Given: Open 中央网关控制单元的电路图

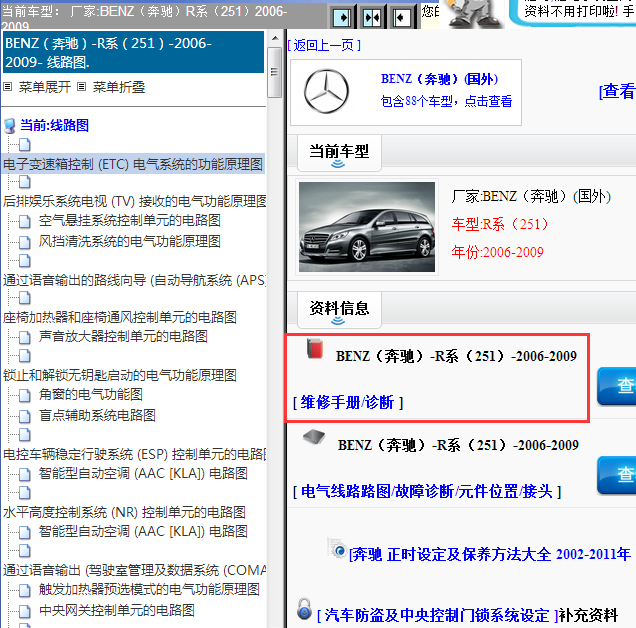Looking at the screenshot, I should click(117, 611).
